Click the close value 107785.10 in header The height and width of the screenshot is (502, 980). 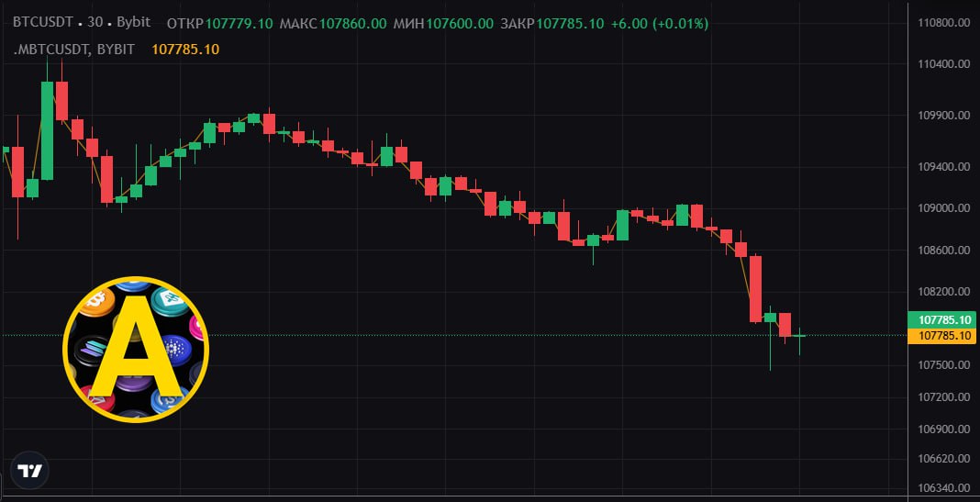[x=571, y=24]
